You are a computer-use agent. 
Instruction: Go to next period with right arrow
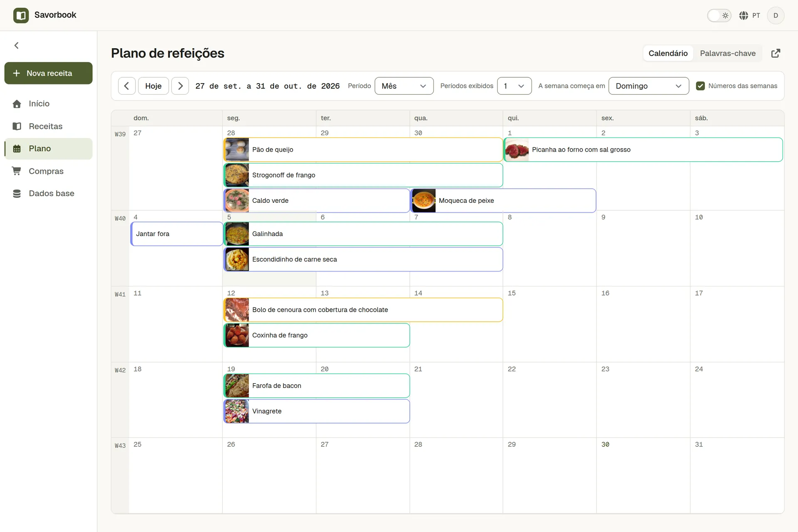coord(180,86)
